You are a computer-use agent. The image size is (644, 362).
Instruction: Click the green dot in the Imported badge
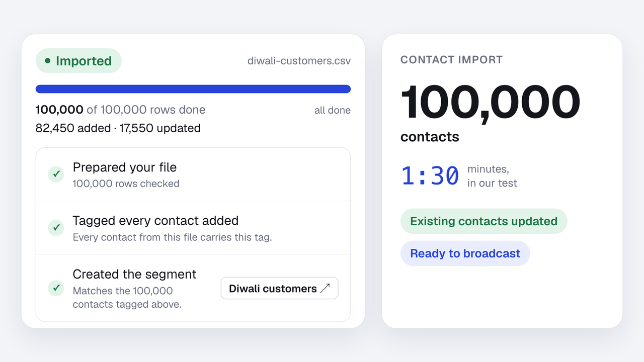click(x=48, y=61)
